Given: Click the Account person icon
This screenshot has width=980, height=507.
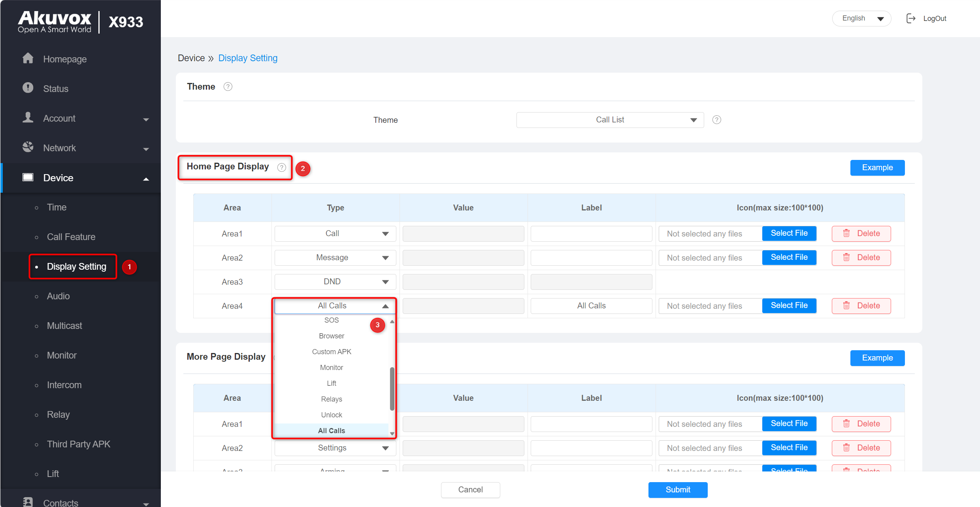Looking at the screenshot, I should tap(28, 117).
